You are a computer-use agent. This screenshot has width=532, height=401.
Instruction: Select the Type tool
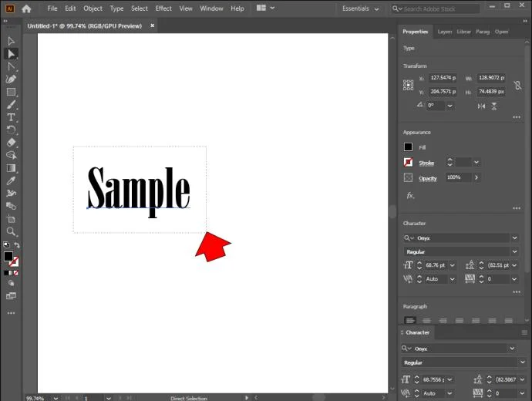[11, 117]
